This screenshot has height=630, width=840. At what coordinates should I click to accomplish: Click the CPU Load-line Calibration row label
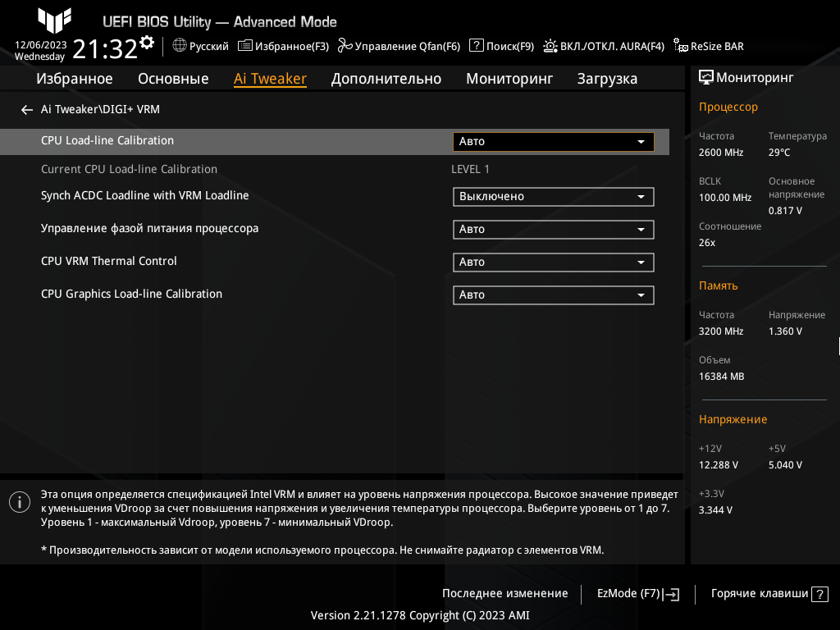(107, 140)
